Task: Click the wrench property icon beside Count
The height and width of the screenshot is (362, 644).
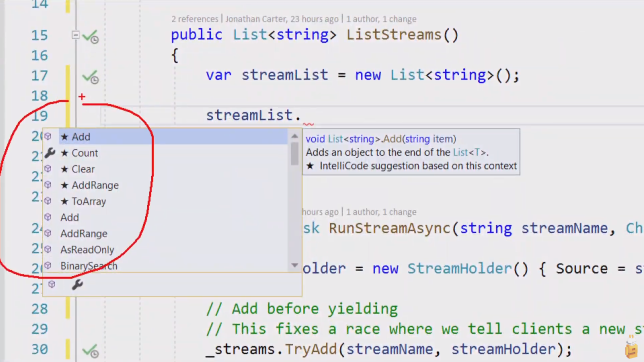Action: pyautogui.click(x=49, y=153)
